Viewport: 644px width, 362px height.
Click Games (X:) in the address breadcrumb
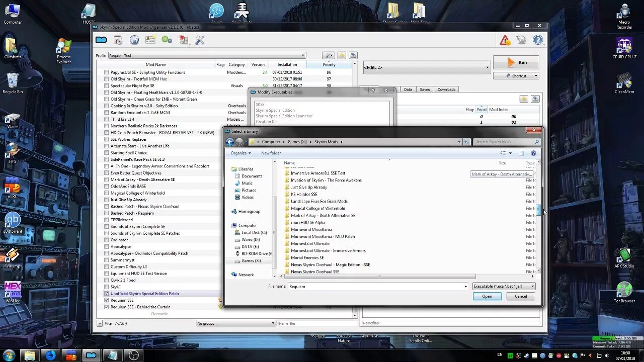[297, 142]
